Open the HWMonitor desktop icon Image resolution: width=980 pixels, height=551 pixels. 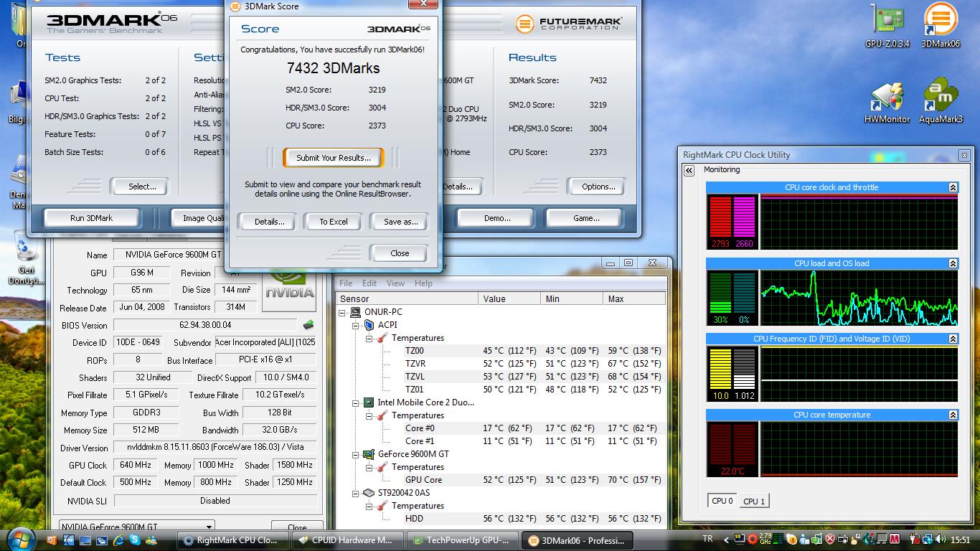pyautogui.click(x=887, y=101)
